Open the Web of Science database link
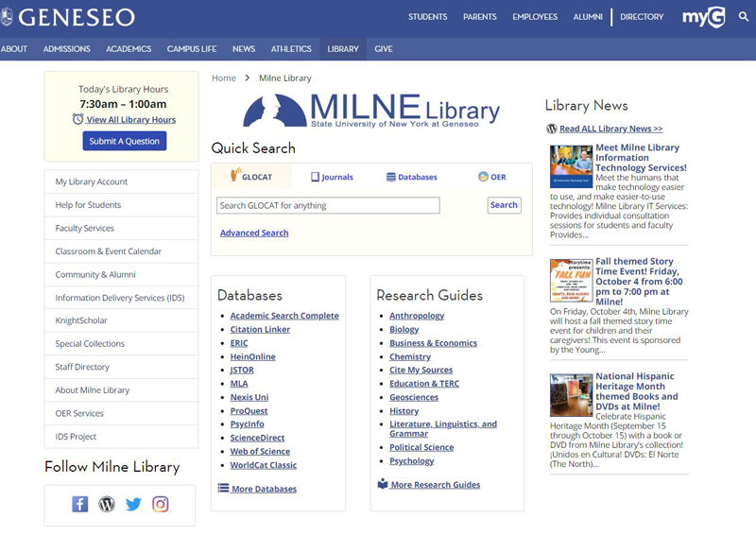This screenshot has height=536, width=756. [260, 452]
